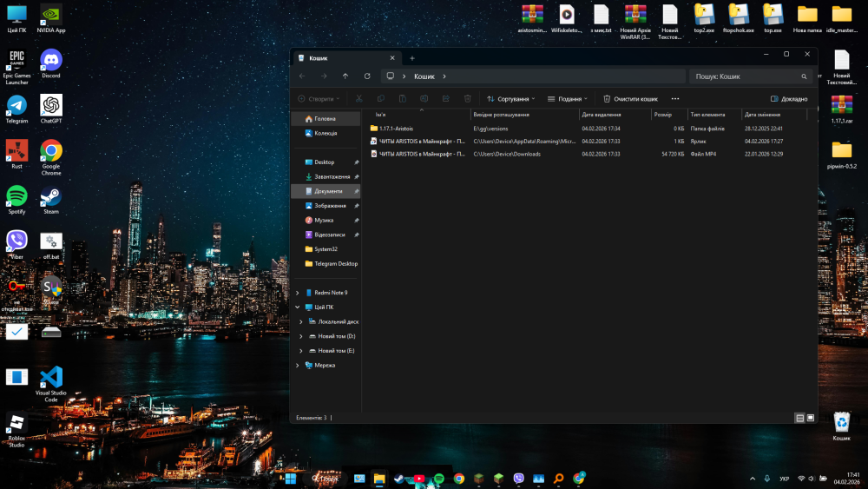Screen dimensions: 868x489
Task: Open the Створити new item dropdown
Action: tap(319, 98)
